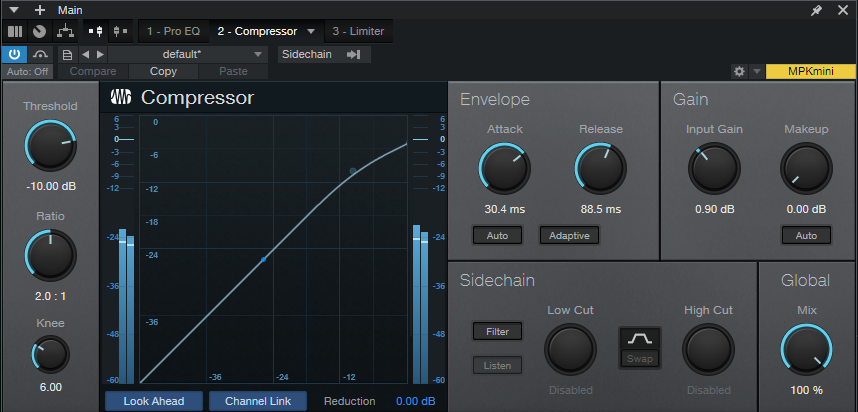Click the expanded inserts view icon

pyautogui.click(x=96, y=31)
